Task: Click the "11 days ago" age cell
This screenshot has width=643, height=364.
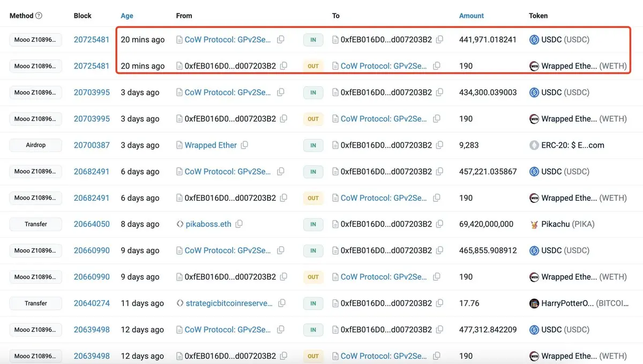Action: point(142,303)
